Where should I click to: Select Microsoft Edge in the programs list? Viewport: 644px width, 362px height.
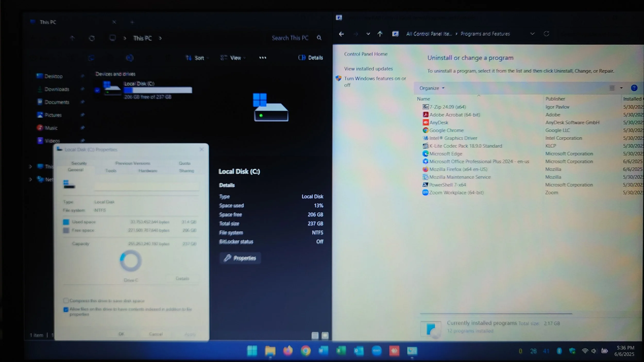(445, 154)
